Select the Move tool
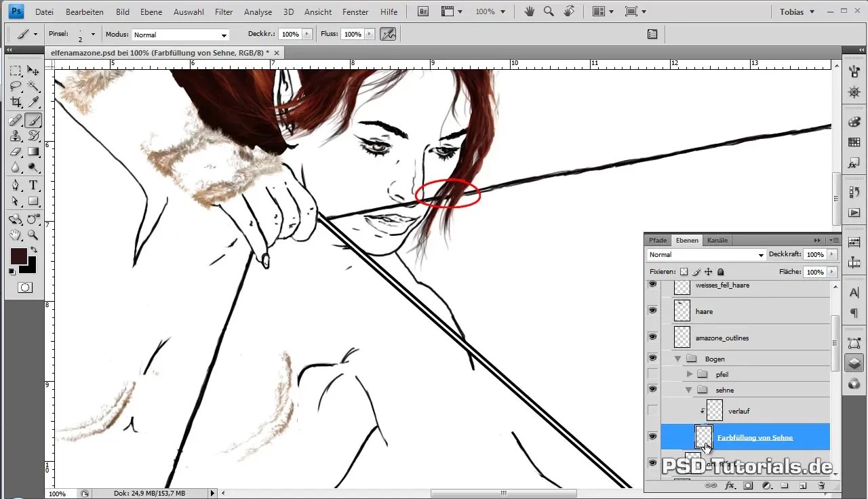 click(33, 71)
